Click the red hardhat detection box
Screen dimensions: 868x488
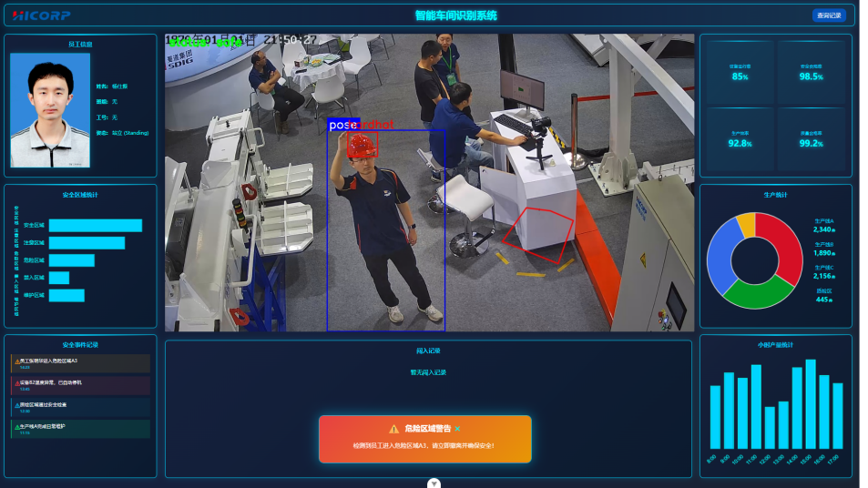pyautogui.click(x=363, y=146)
